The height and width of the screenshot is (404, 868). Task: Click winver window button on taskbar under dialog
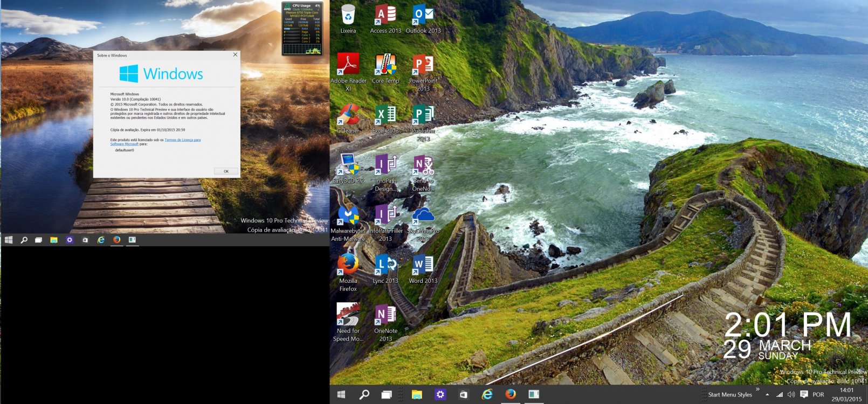pos(132,240)
